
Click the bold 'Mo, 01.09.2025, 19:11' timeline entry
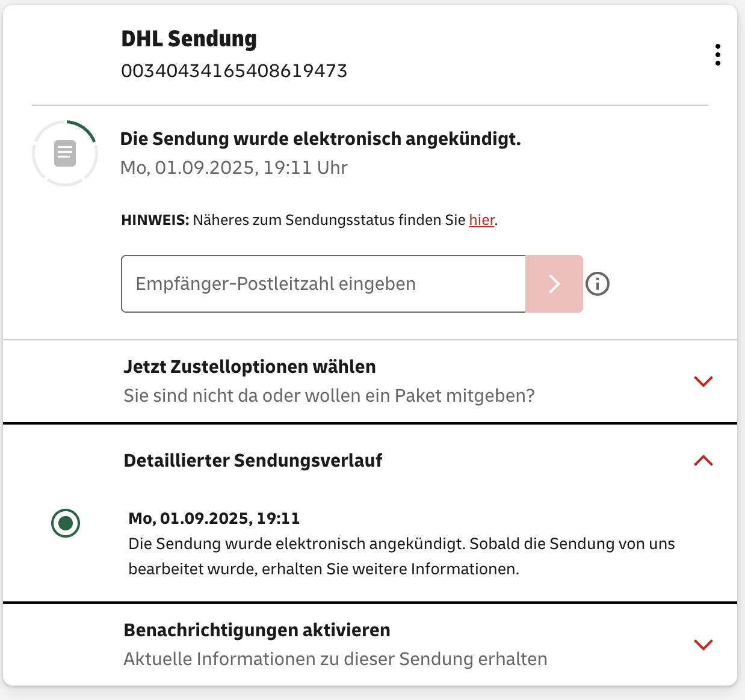point(214,518)
